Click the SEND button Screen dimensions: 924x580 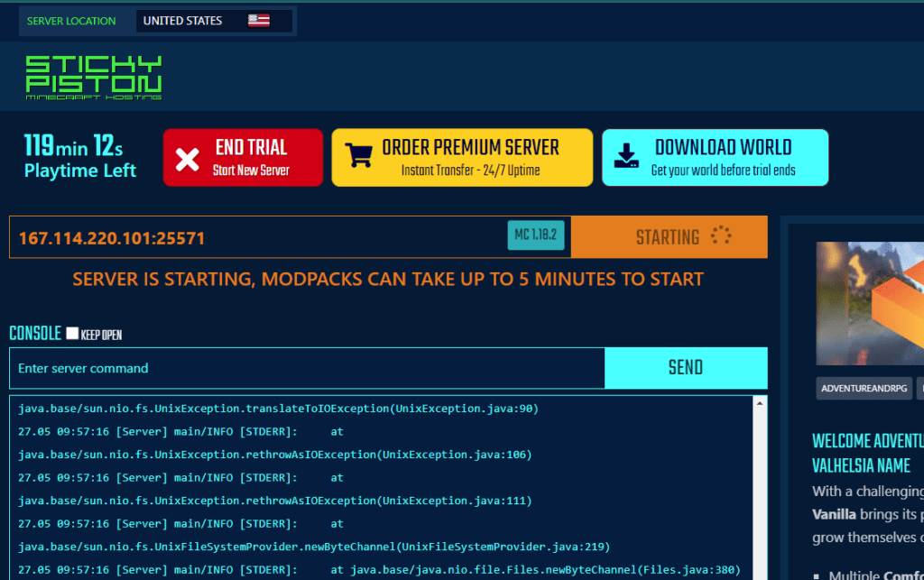686,367
